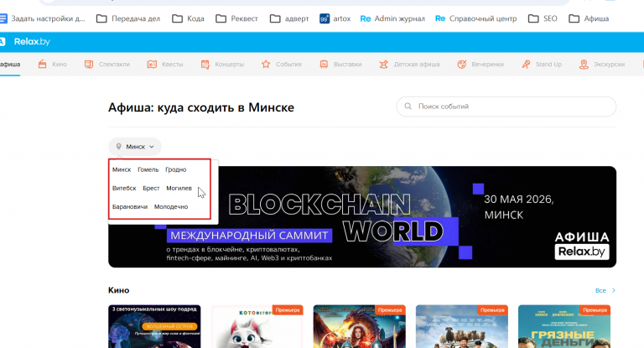644x348 pixels.
Task: Open the адверт bookmark folder
Action: point(289,18)
